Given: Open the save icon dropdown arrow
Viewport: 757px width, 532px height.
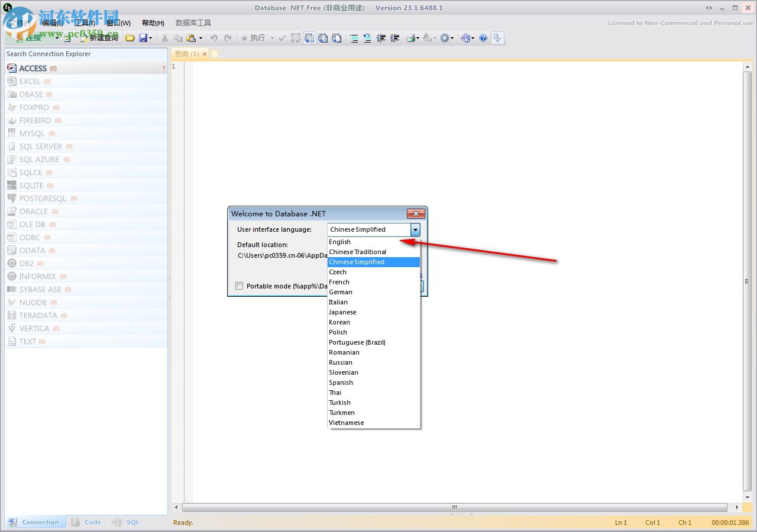Looking at the screenshot, I should (150, 38).
